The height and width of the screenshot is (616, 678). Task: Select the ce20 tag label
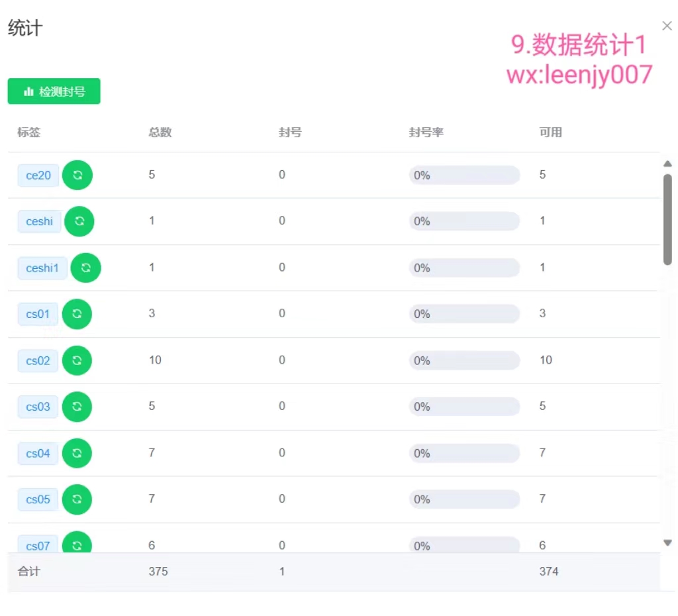38,175
